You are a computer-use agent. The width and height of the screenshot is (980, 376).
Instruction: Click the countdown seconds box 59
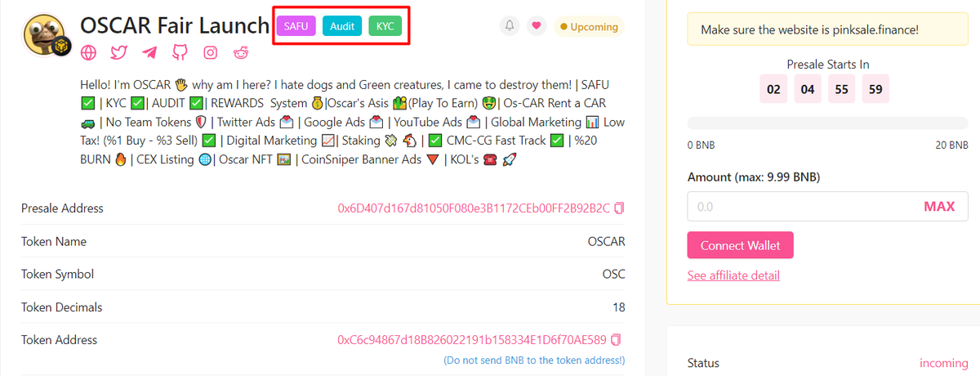coord(875,89)
